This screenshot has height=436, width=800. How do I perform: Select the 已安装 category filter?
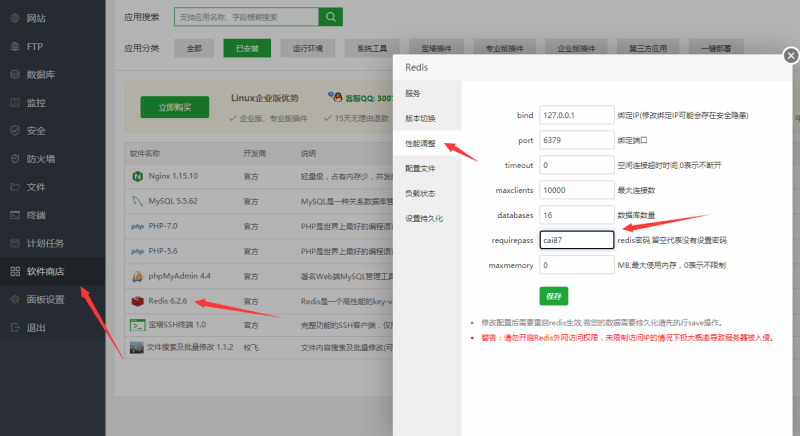(247, 48)
